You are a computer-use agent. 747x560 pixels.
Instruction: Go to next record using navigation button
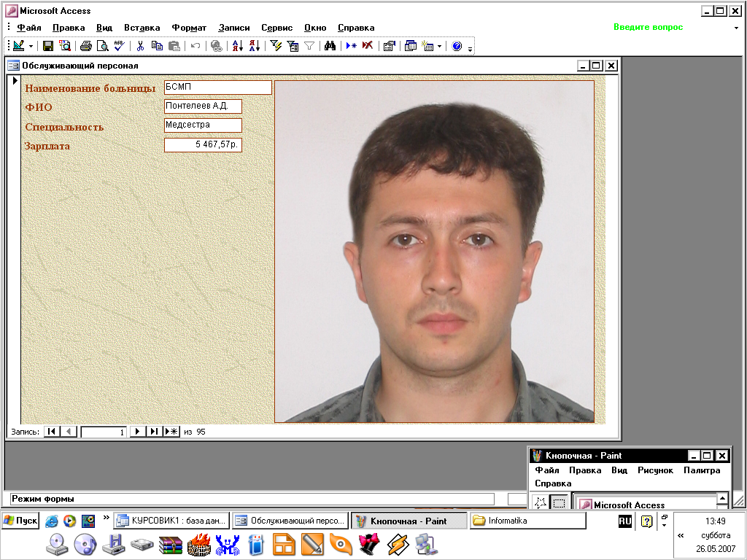[137, 432]
